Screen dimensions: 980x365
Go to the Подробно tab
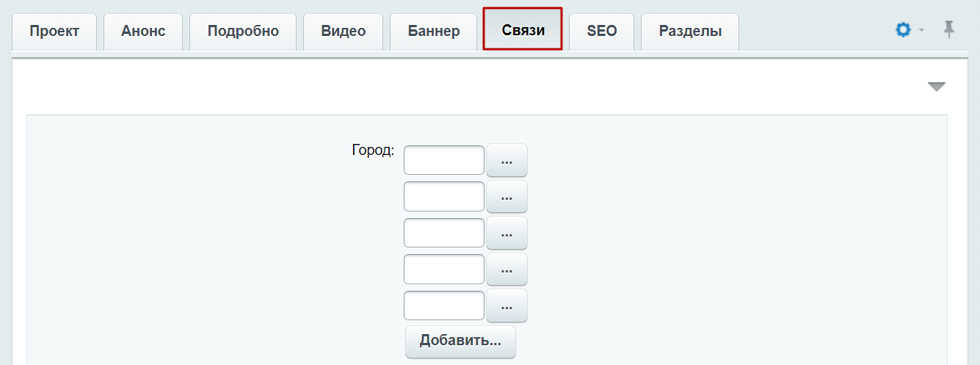coord(243,32)
